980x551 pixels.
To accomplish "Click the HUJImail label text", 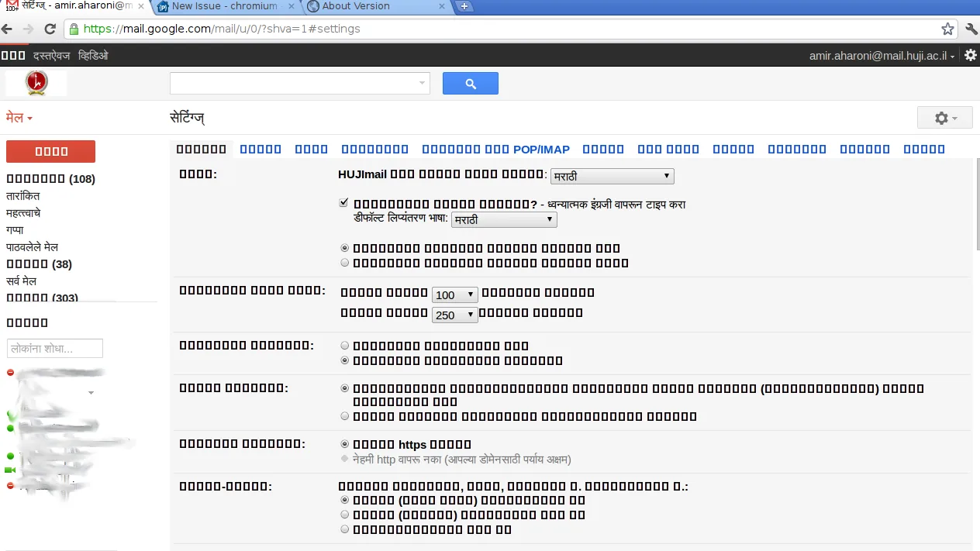I will tap(364, 175).
